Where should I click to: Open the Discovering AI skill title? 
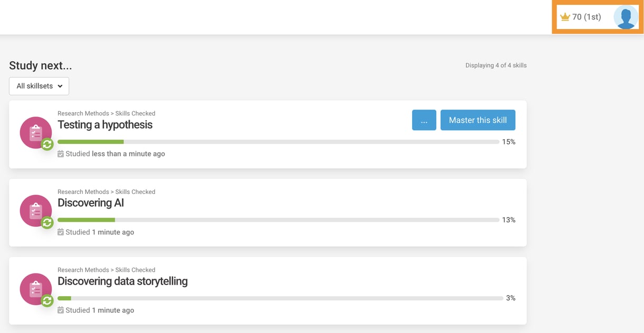[91, 203]
